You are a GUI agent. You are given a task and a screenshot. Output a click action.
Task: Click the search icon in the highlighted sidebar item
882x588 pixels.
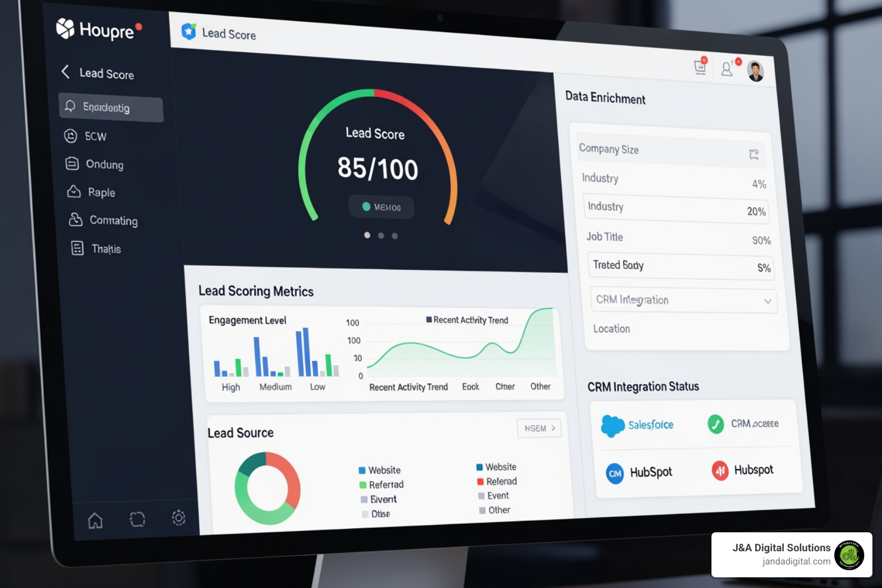click(70, 106)
